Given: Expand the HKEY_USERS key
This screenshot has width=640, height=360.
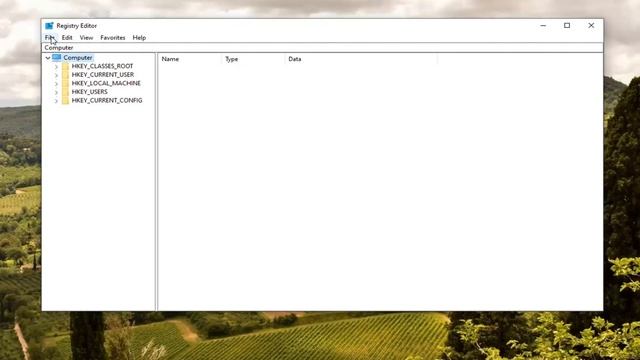Looking at the screenshot, I should coord(56,92).
